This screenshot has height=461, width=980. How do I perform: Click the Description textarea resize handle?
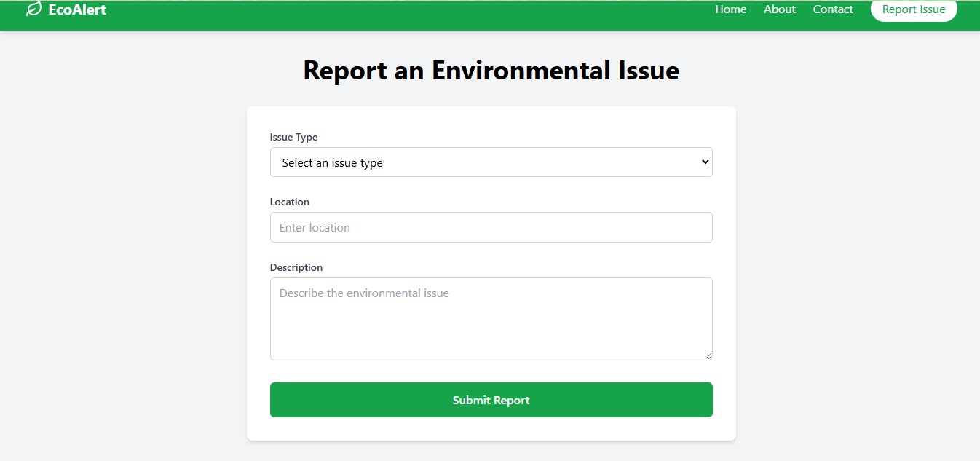click(x=708, y=355)
